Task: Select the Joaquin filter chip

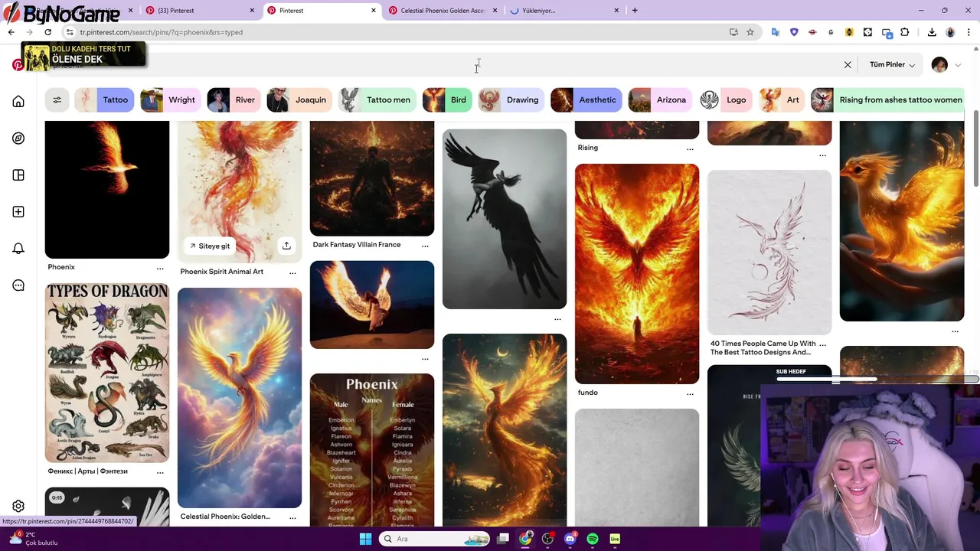Action: pos(299,99)
